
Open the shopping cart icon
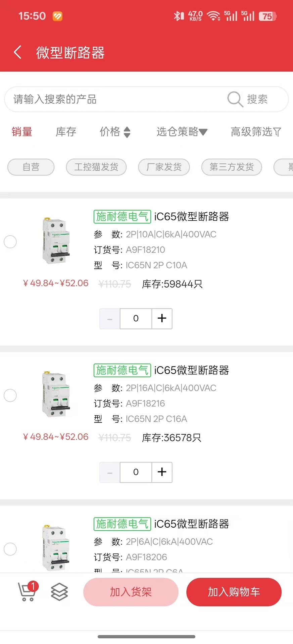(27, 591)
